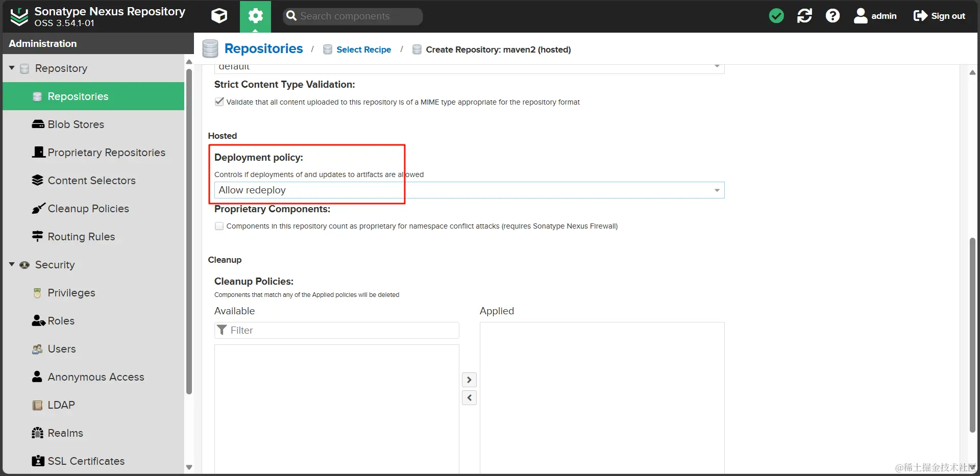Click the admin user account icon
Viewport: 980px width, 476px height.
tap(861, 16)
